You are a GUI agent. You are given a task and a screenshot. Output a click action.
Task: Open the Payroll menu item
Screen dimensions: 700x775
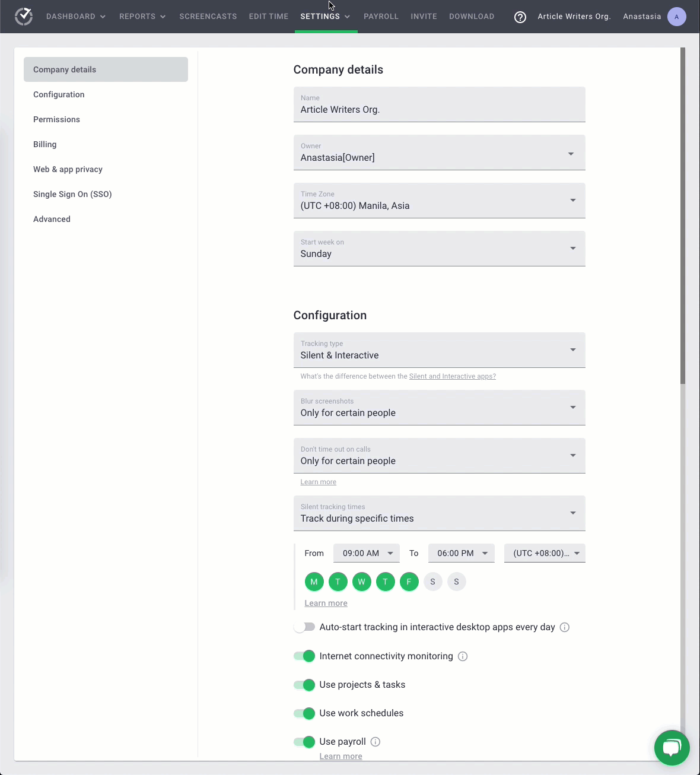(381, 17)
